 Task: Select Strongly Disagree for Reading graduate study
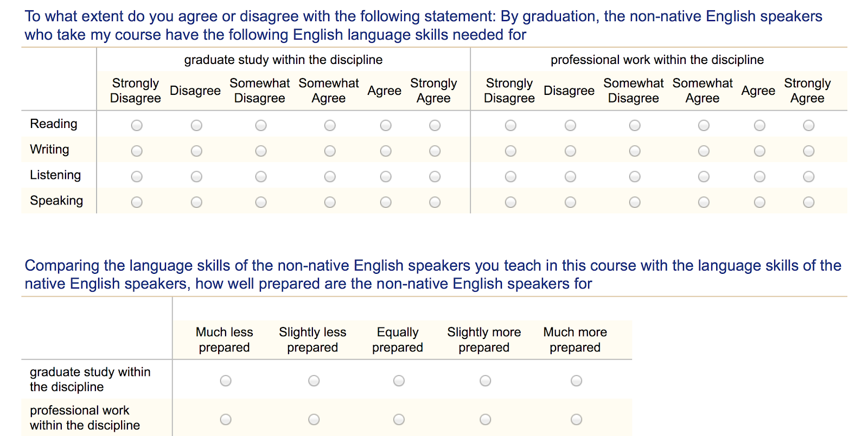(x=137, y=125)
